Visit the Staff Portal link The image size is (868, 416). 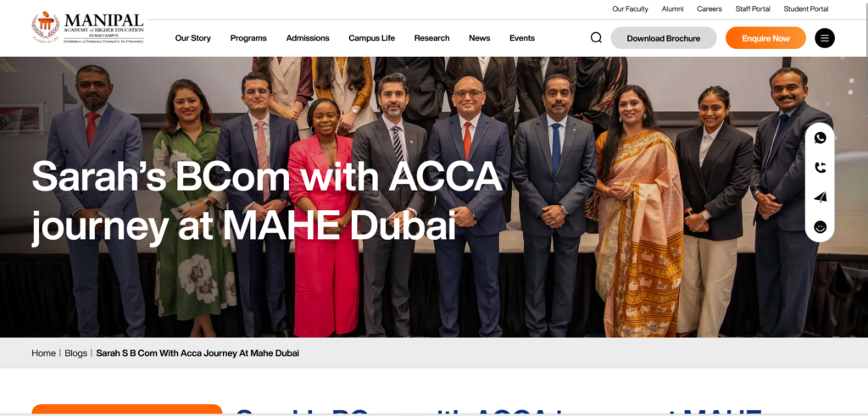753,8
